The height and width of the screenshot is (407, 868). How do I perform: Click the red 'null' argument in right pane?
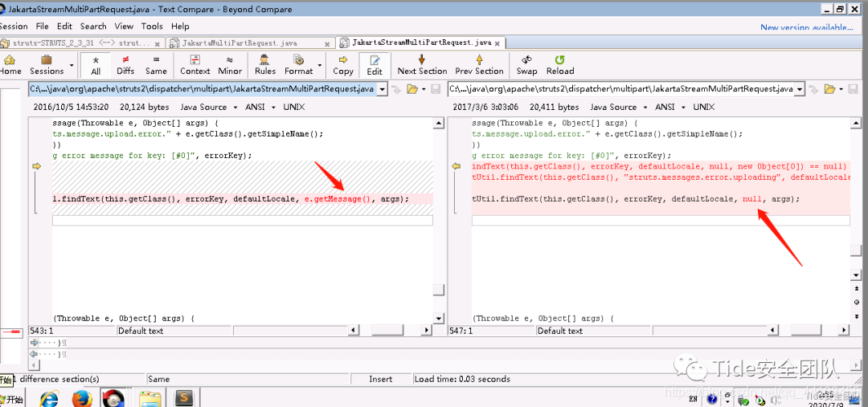point(751,198)
